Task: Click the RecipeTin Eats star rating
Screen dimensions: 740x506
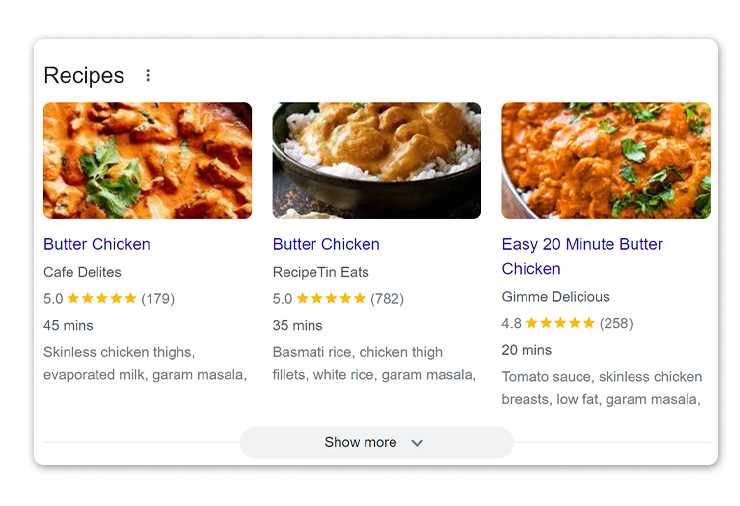Action: 331,298
